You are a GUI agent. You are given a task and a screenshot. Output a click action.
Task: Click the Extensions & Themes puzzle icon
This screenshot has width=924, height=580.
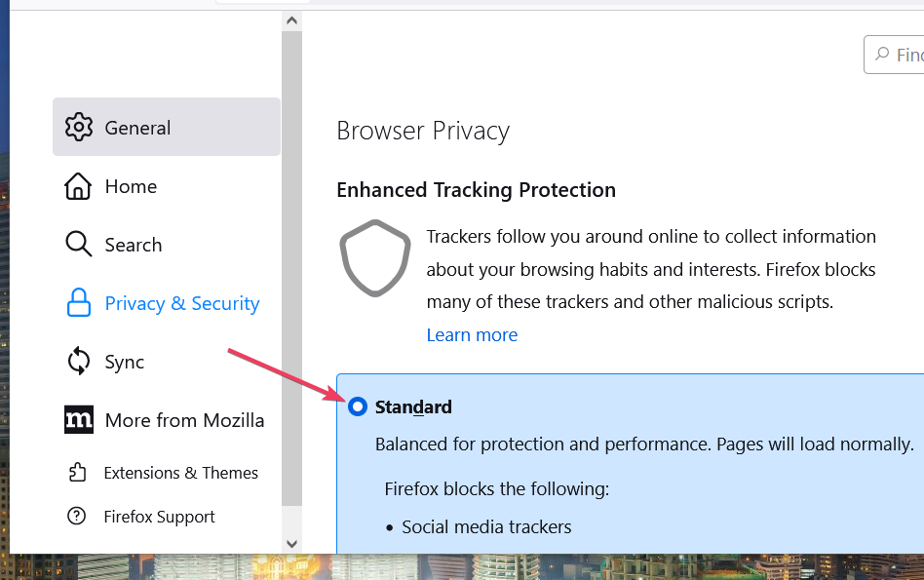[x=77, y=472]
